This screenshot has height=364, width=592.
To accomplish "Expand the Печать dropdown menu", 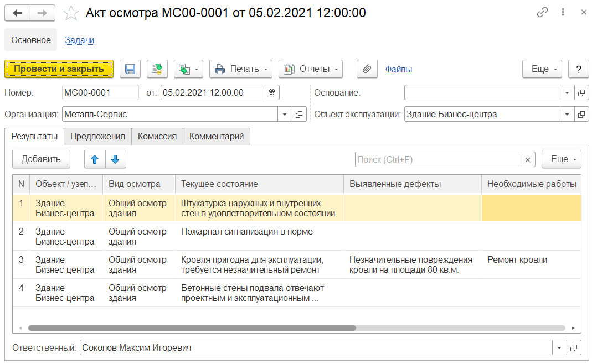I will coord(241,69).
